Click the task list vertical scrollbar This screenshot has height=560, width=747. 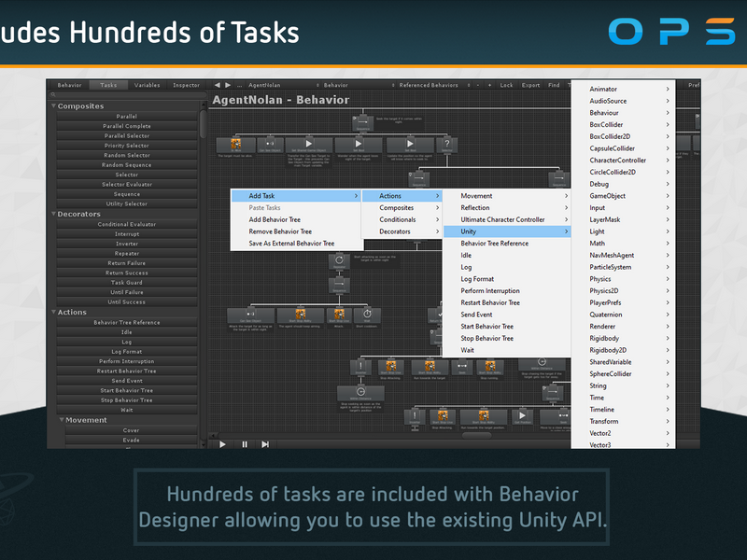tap(204, 125)
